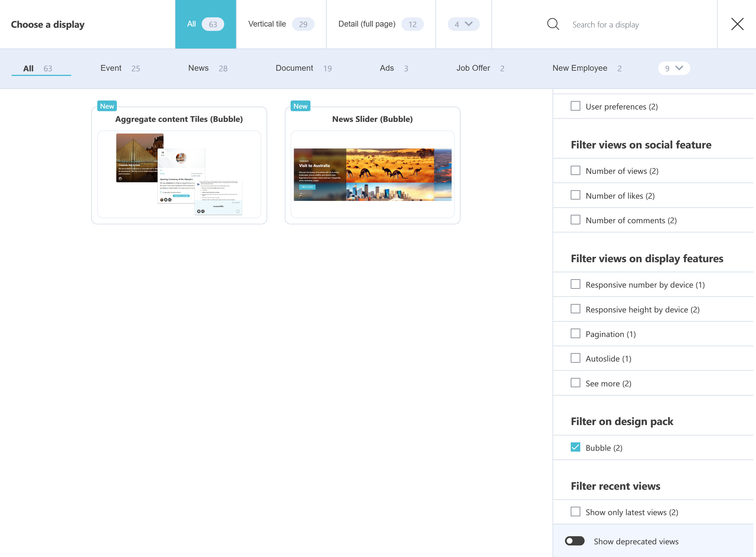Check the Number of comments filter
Screen dimensions: 756x557
pyautogui.click(x=575, y=220)
